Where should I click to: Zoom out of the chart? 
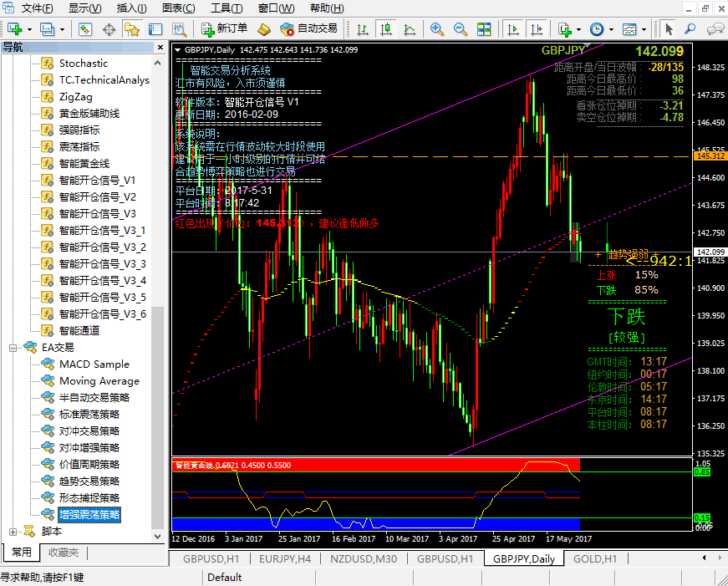(458, 29)
